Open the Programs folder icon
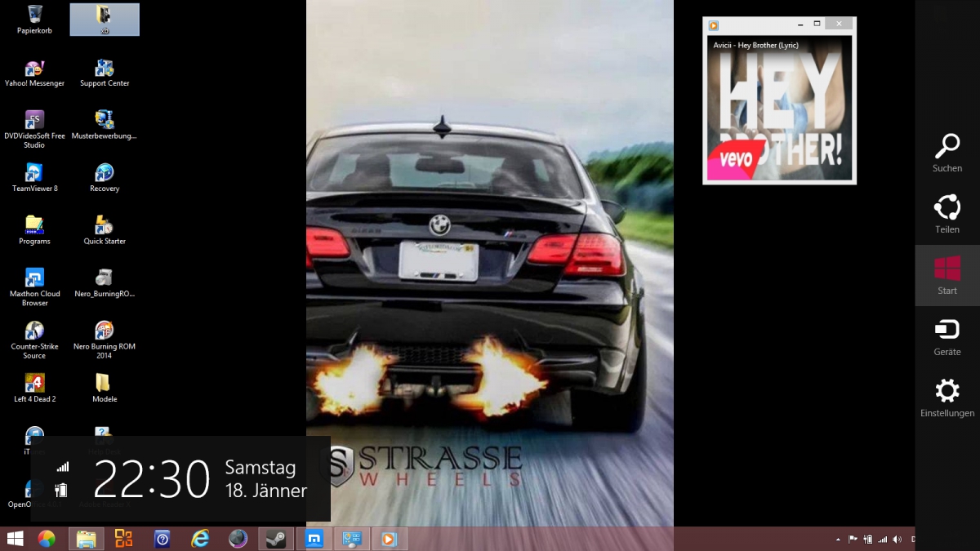Viewport: 980px width, 551px height. tap(35, 231)
